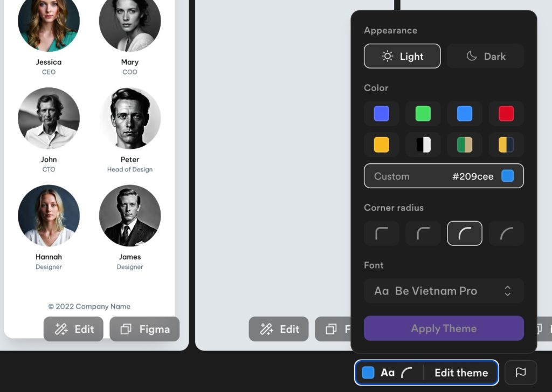This screenshot has width=552, height=392.
Task: Click the Apply Theme button
Action: pos(444,328)
